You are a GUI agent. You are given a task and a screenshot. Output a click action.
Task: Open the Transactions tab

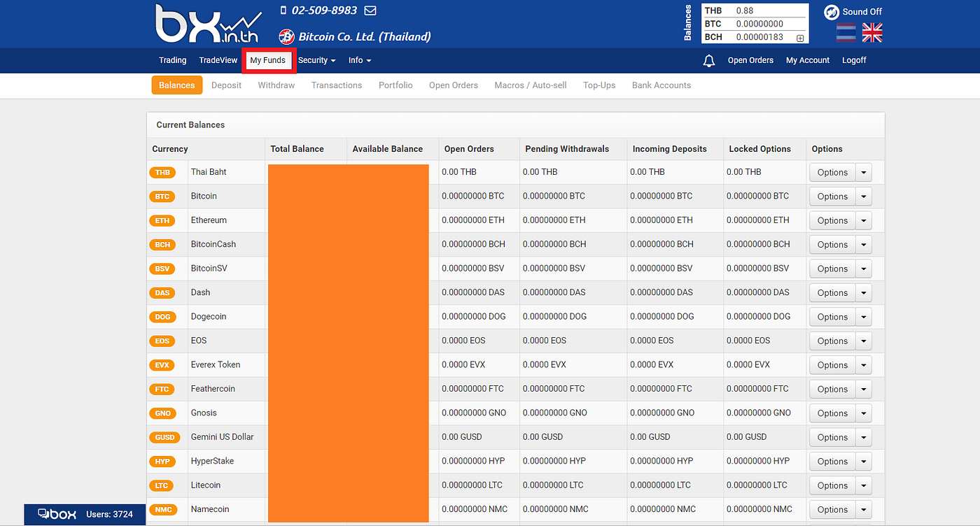pyautogui.click(x=337, y=85)
